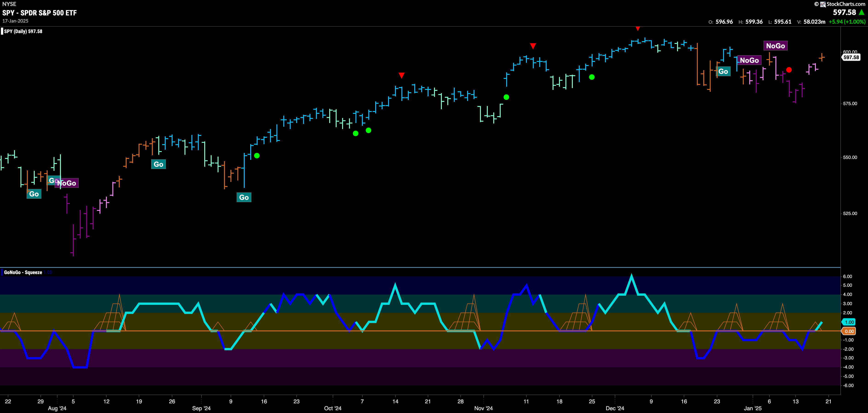Click the Dec '24 date axis label
The width and height of the screenshot is (868, 413).
tap(615, 408)
